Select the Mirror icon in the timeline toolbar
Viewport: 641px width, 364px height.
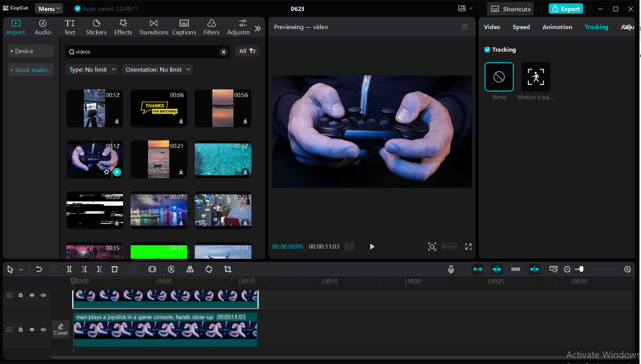click(190, 269)
